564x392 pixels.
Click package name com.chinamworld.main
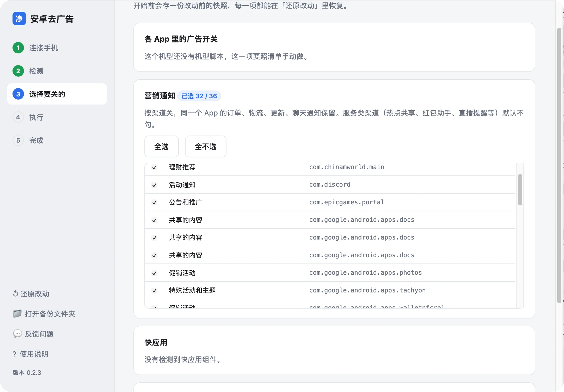[347, 167]
